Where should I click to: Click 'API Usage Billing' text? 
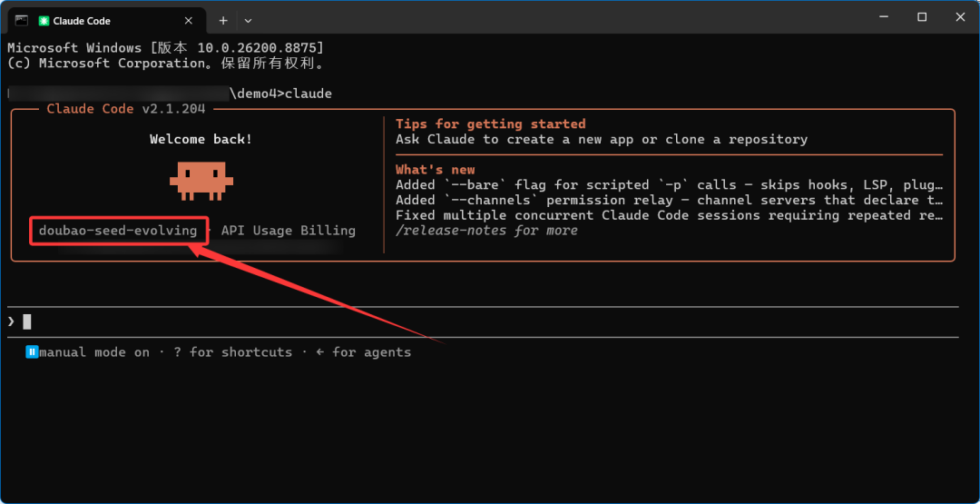289,231
